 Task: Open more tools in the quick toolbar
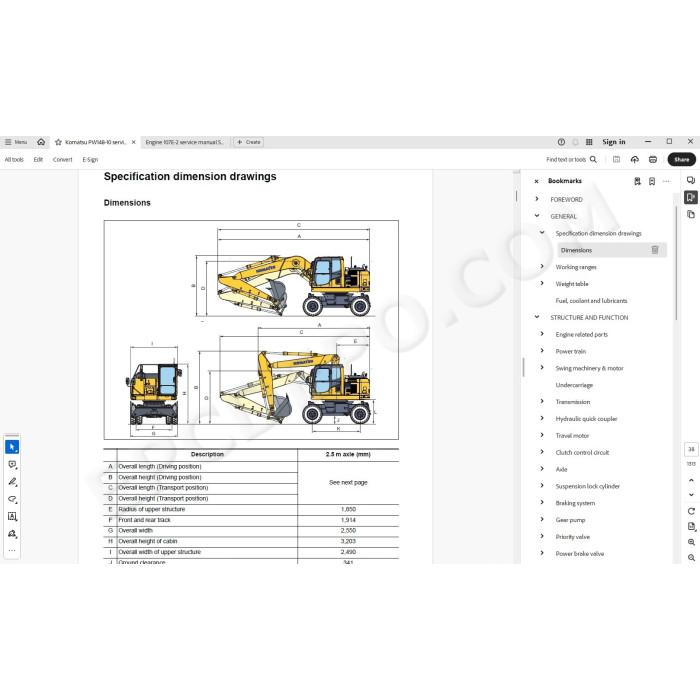12,550
